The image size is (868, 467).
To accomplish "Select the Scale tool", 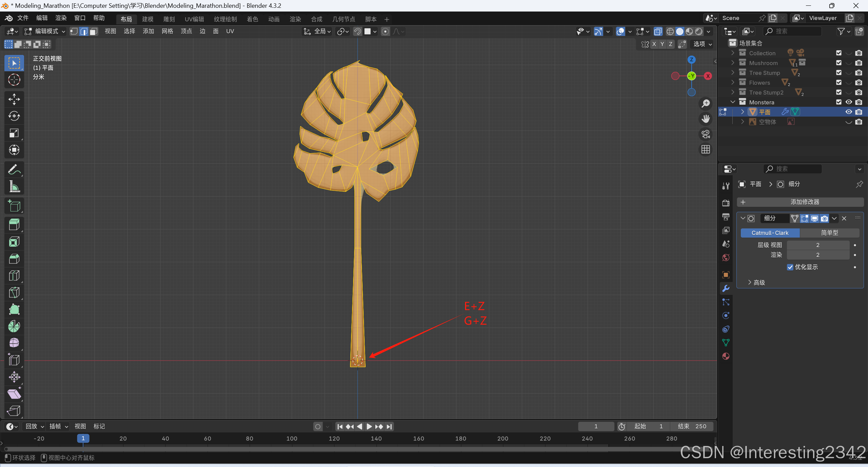I will 14,133.
